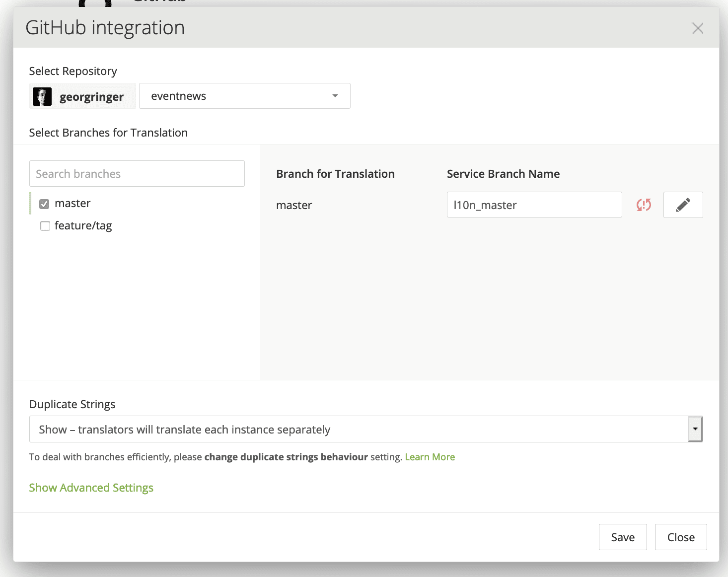The height and width of the screenshot is (577, 728).
Task: Focus the Search branches field
Action: click(137, 174)
